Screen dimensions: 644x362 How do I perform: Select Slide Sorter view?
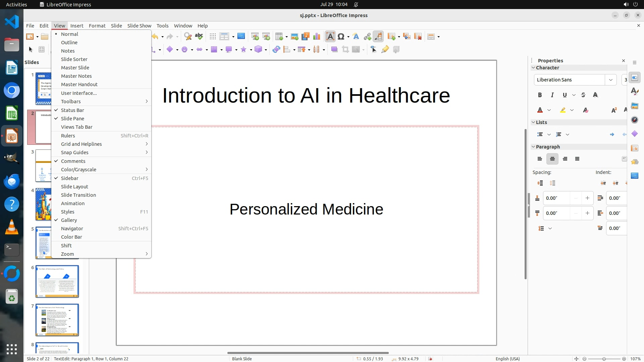pyautogui.click(x=74, y=59)
